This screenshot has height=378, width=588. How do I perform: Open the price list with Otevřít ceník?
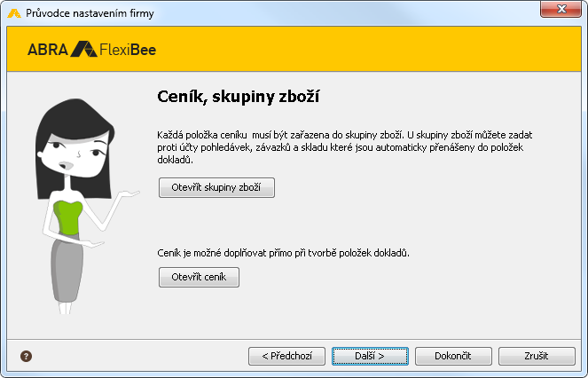tap(199, 277)
